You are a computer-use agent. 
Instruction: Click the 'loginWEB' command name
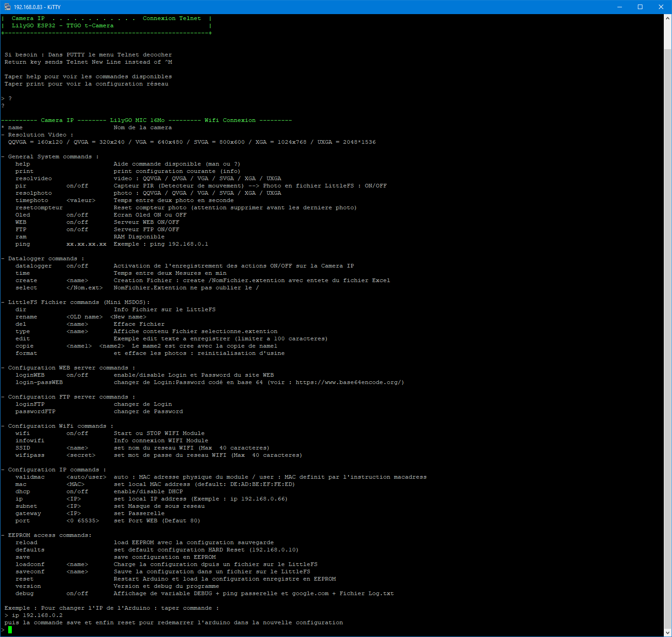tap(30, 375)
